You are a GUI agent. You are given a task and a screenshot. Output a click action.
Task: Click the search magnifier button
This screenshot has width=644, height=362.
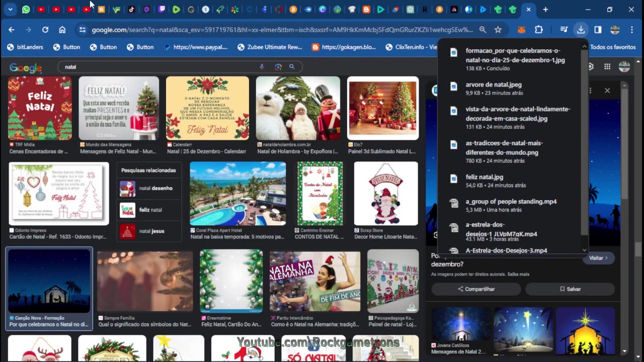pos(292,67)
